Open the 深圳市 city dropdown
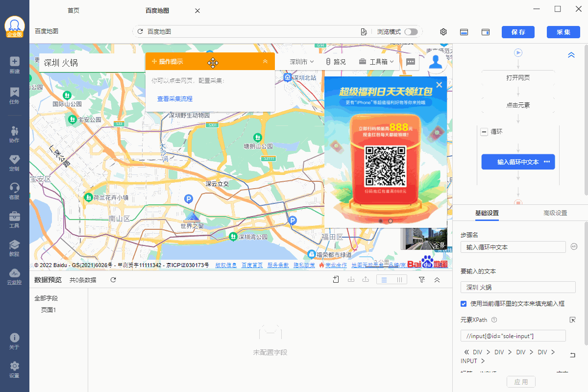Screen dimensions: 588x392 click(x=302, y=62)
